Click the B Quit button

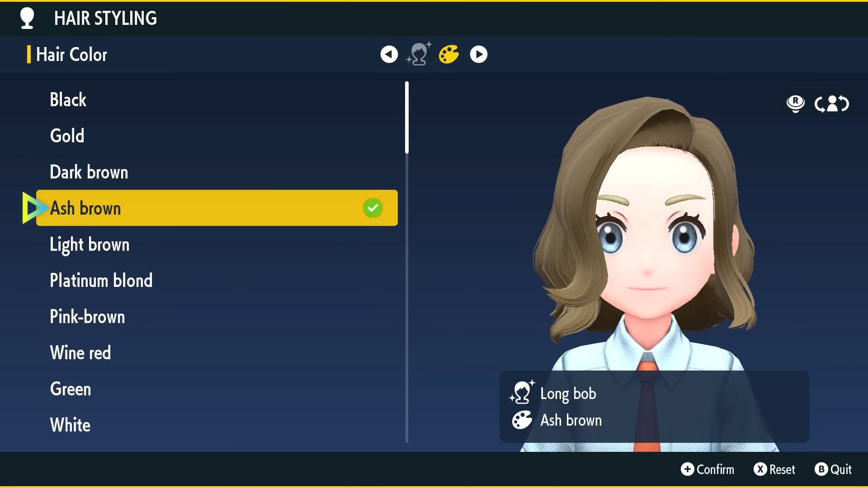[x=833, y=469]
